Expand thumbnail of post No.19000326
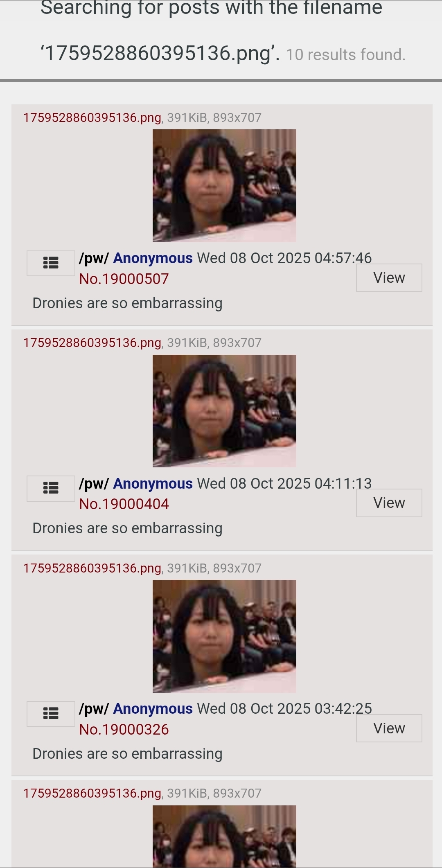Viewport: 442px width, 868px height. 224,636
